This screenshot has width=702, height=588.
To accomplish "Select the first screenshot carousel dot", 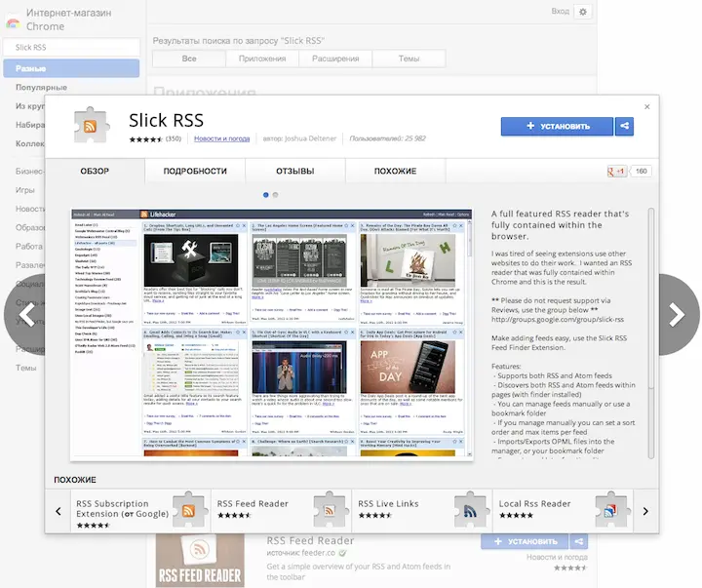I will pos(266,195).
